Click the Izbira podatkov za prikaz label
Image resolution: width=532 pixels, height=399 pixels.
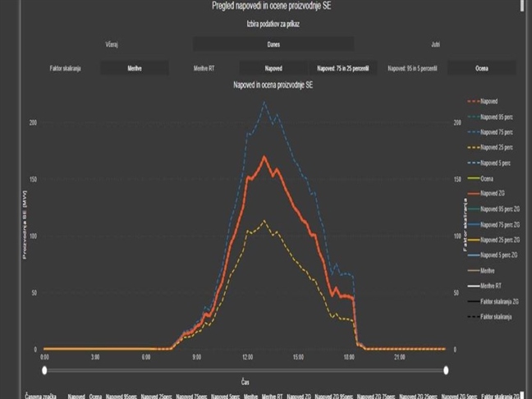coord(273,24)
